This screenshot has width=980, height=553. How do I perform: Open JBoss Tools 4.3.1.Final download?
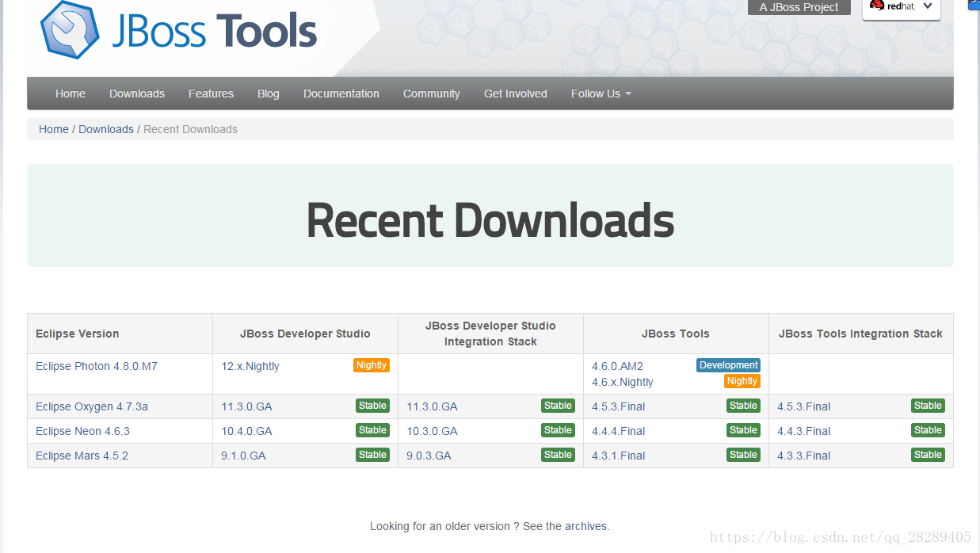pyautogui.click(x=619, y=456)
